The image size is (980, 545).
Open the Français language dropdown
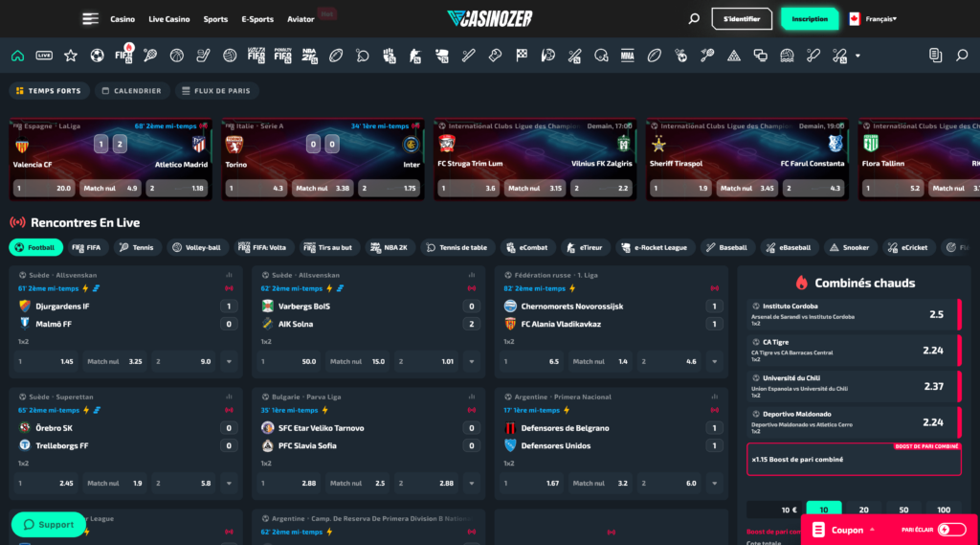873,19
